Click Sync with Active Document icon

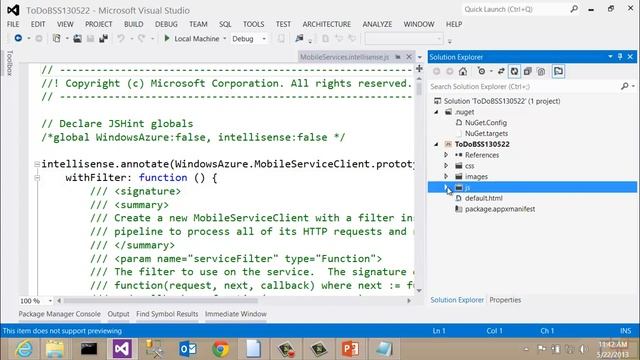pyautogui.click(x=501, y=71)
